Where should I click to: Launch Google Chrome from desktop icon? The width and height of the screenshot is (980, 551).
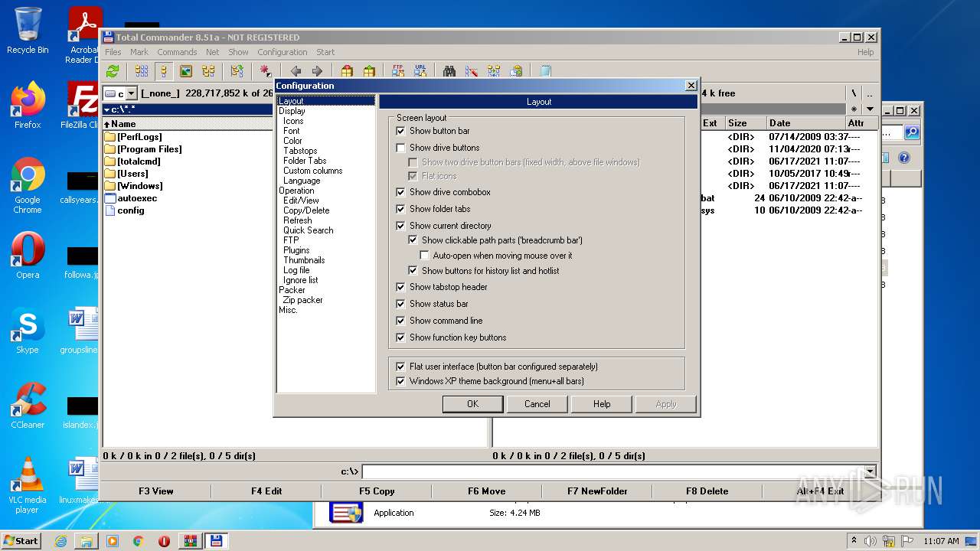28,185
